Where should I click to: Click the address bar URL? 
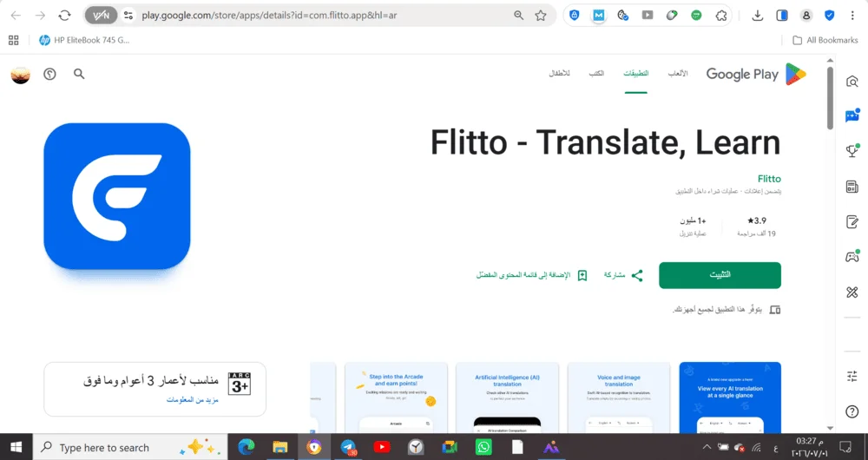point(269,16)
